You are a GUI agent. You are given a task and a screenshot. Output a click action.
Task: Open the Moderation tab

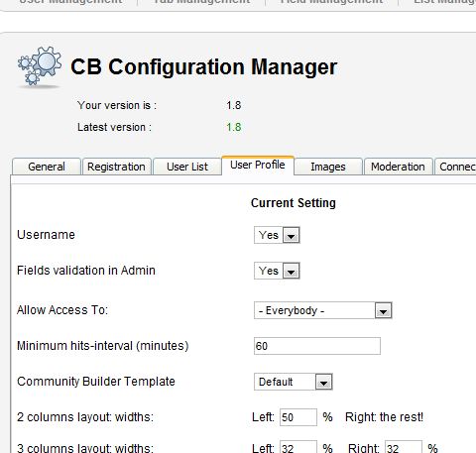(398, 167)
